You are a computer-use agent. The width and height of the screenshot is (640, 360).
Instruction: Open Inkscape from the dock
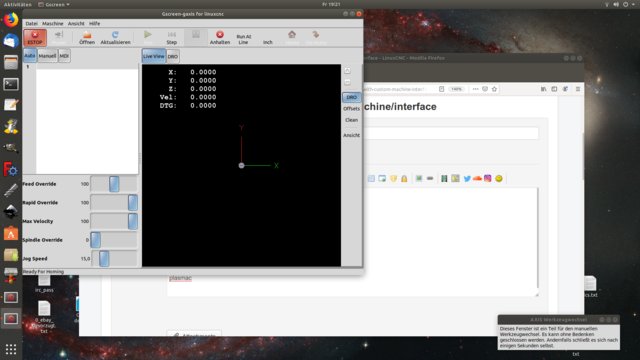pos(11,212)
